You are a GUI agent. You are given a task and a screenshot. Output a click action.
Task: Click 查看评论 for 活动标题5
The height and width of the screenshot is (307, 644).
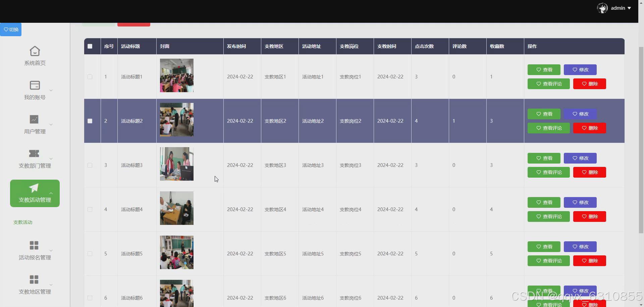pos(548,261)
